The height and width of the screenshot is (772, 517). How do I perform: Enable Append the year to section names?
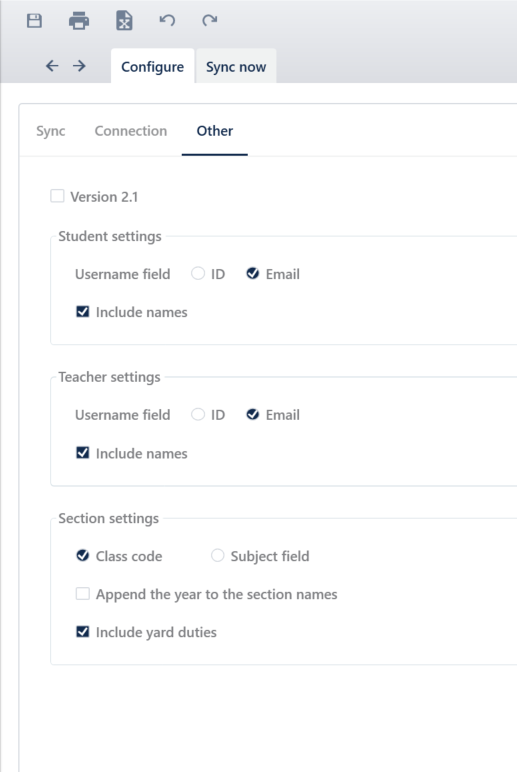83,593
